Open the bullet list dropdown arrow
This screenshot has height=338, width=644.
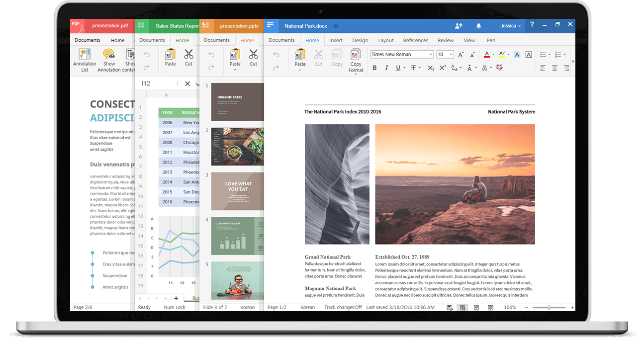pos(549,55)
